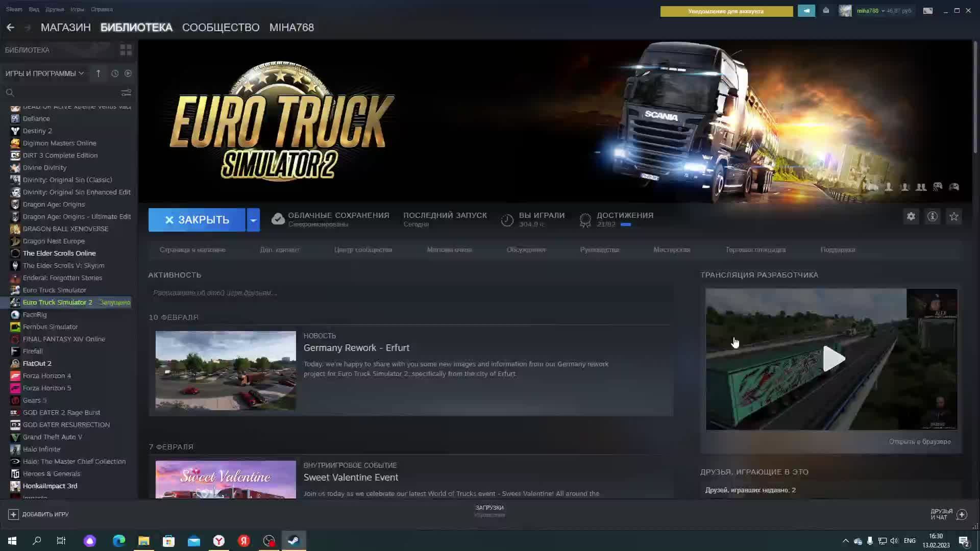The height and width of the screenshot is (551, 980).
Task: Open Big Picture mode icon
Action: coord(928,11)
